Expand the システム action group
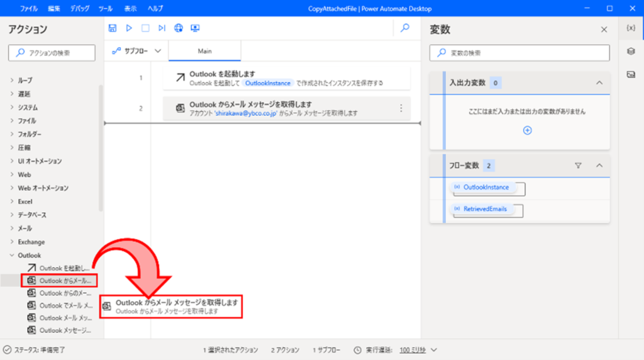 (12, 107)
